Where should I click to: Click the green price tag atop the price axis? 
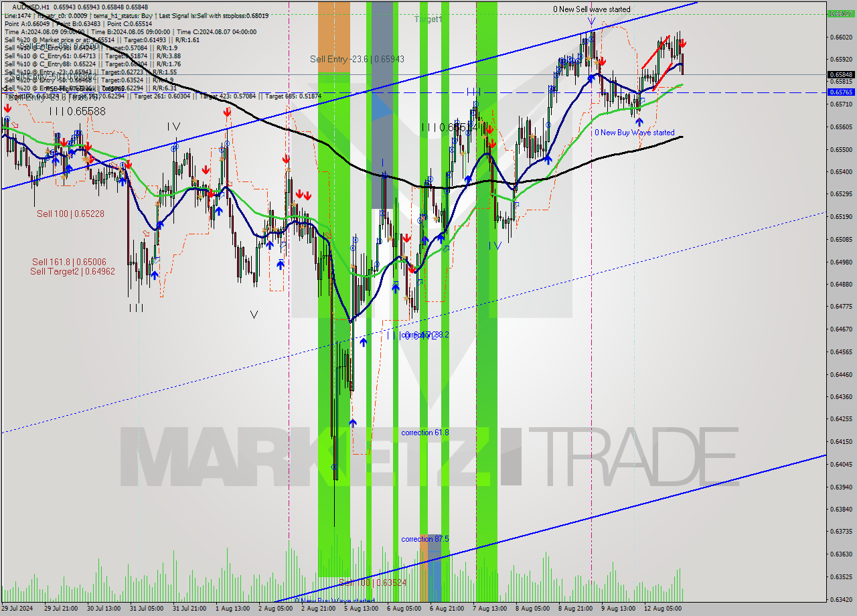click(841, 13)
